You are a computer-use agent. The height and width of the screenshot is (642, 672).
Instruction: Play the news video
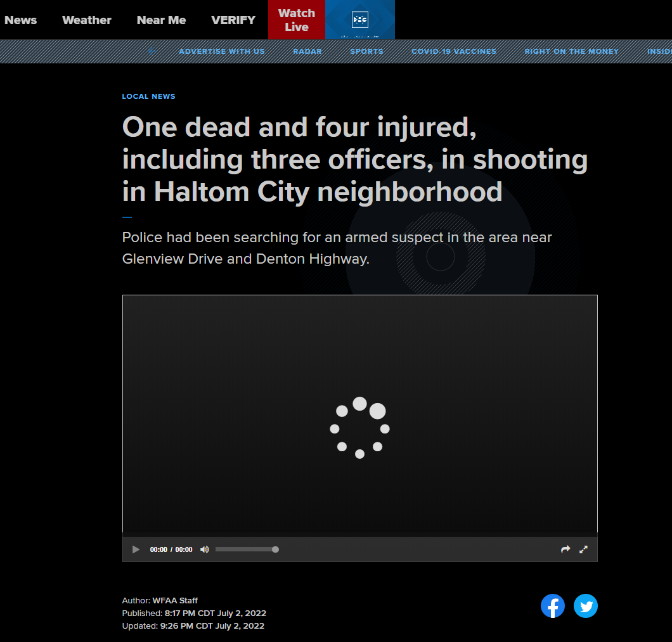tap(136, 549)
